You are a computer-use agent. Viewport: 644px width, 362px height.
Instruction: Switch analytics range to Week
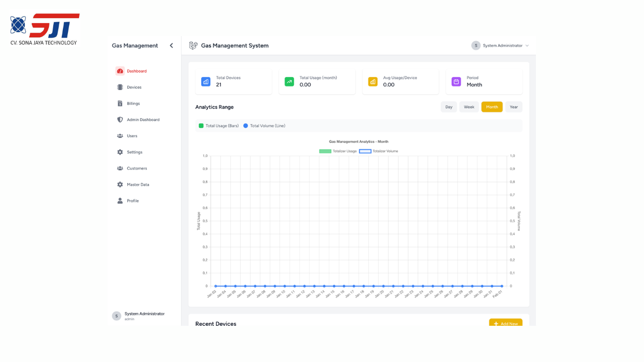tap(469, 107)
